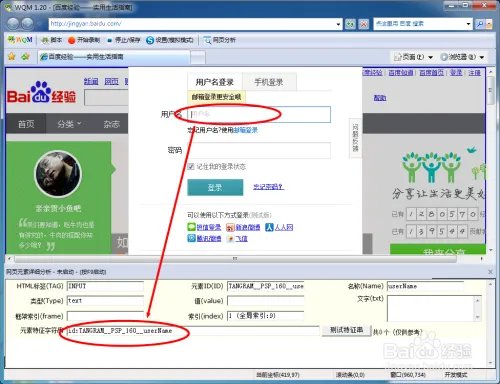Screen dimensions: 500x384
Task: Open the 分类 navigation dropdown
Action: (69, 124)
